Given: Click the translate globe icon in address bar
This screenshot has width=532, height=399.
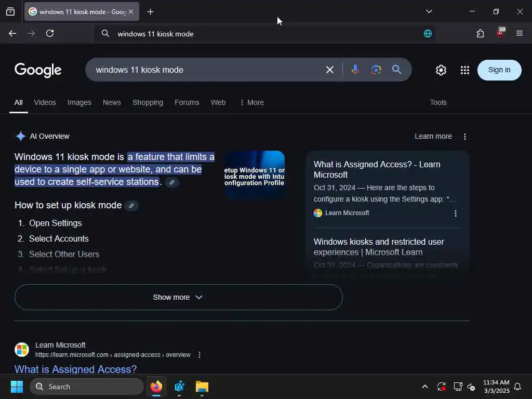Looking at the screenshot, I should [428, 33].
